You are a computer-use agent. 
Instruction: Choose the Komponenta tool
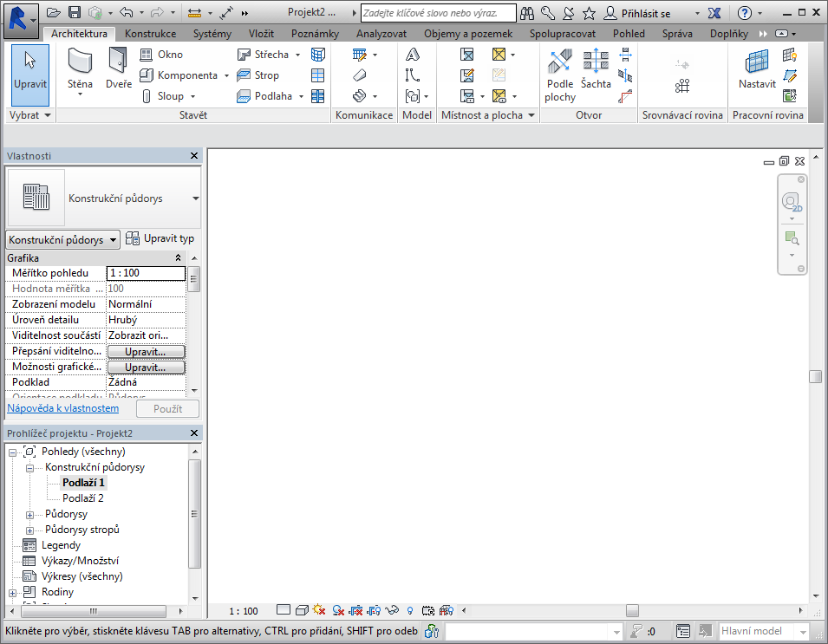179,75
